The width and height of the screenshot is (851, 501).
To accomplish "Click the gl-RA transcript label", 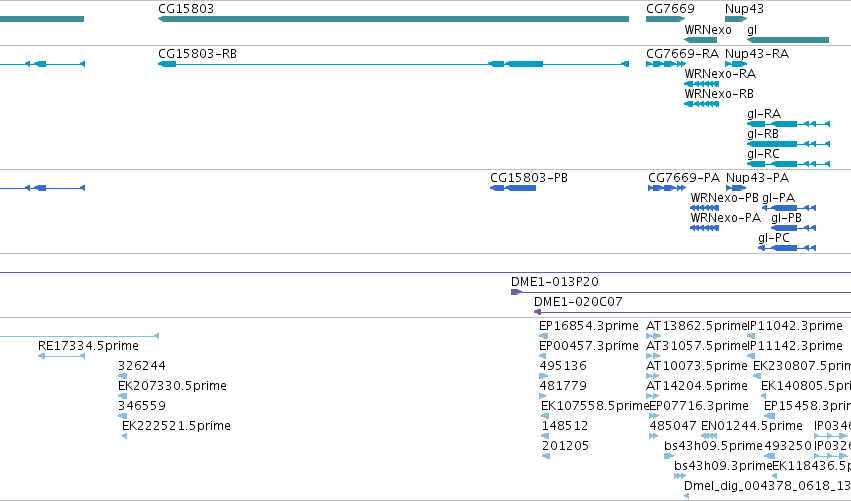I will click(764, 114).
